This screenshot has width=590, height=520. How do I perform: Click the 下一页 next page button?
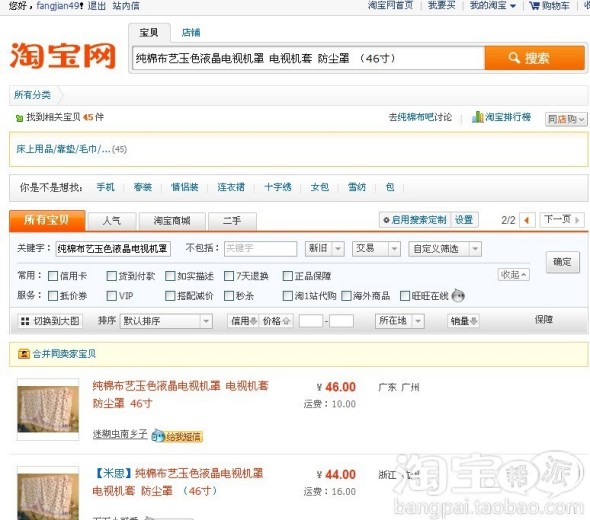(x=562, y=219)
